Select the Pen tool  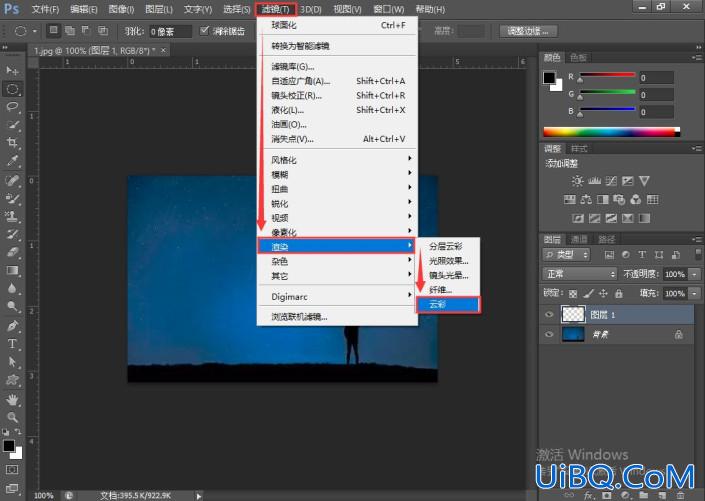(x=12, y=326)
